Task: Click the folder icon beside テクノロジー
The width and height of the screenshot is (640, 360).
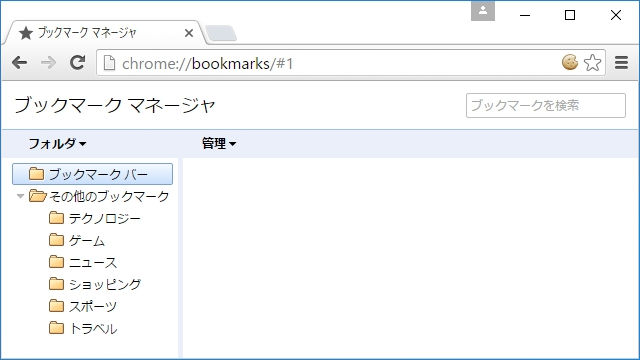Action: pos(56,218)
